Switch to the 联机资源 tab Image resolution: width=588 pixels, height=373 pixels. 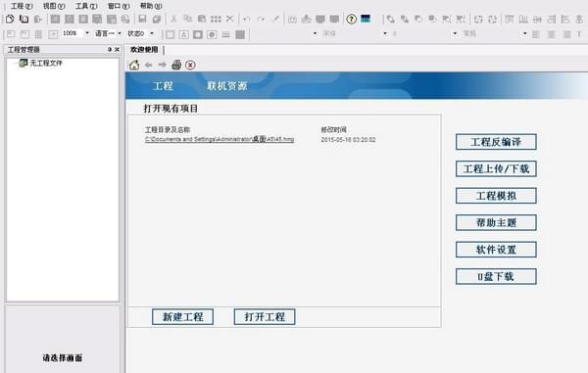point(227,86)
